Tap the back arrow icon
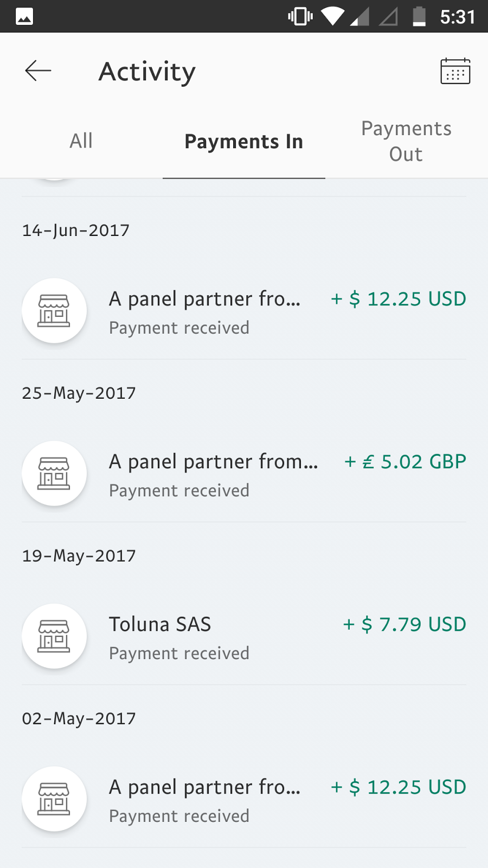This screenshot has height=868, width=488. pos(38,71)
